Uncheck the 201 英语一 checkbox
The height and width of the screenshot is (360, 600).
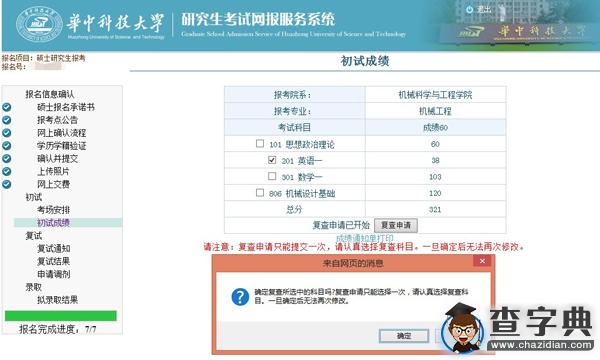click(x=272, y=160)
